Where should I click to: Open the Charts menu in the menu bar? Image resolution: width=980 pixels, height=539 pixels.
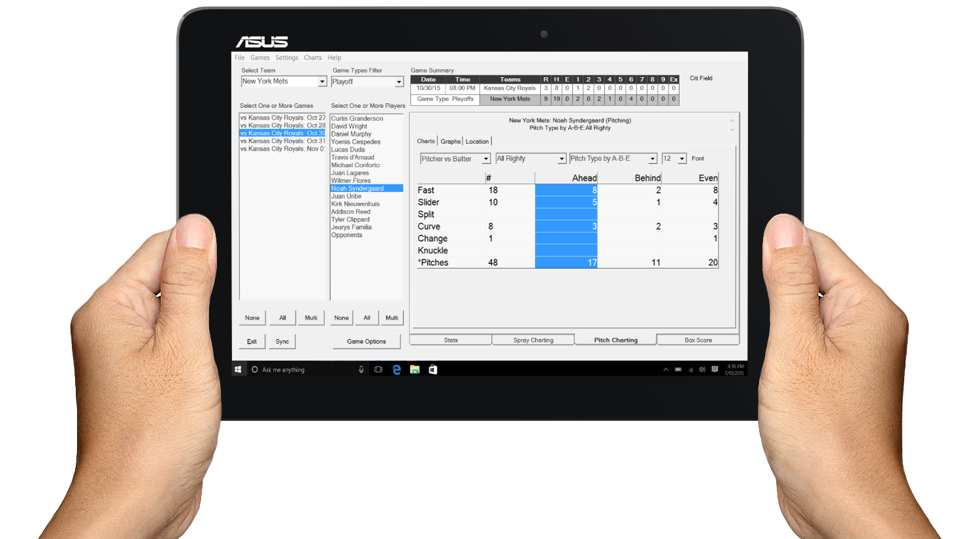click(313, 57)
